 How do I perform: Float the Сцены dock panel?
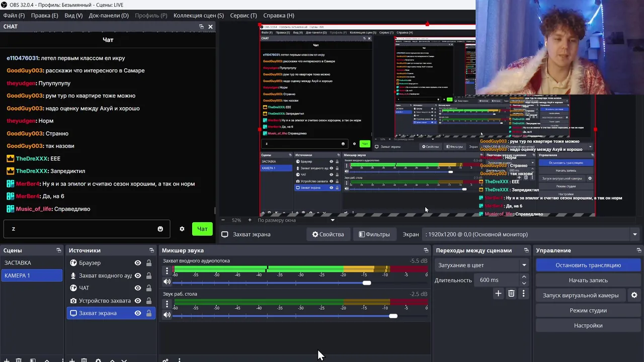pos(59,250)
